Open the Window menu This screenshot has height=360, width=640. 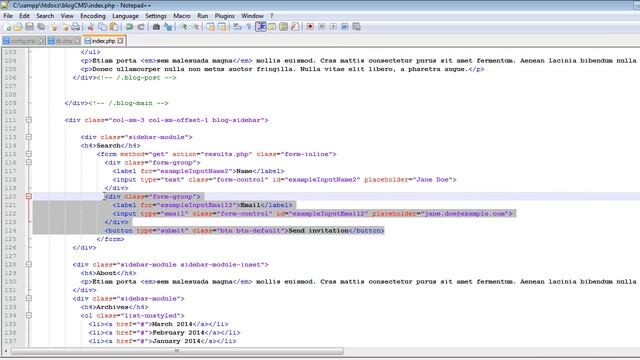click(252, 16)
